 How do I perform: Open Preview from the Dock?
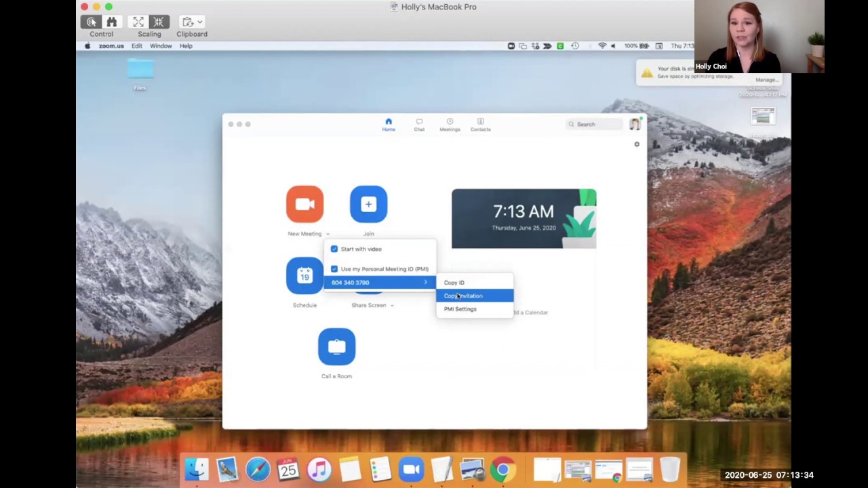point(472,469)
